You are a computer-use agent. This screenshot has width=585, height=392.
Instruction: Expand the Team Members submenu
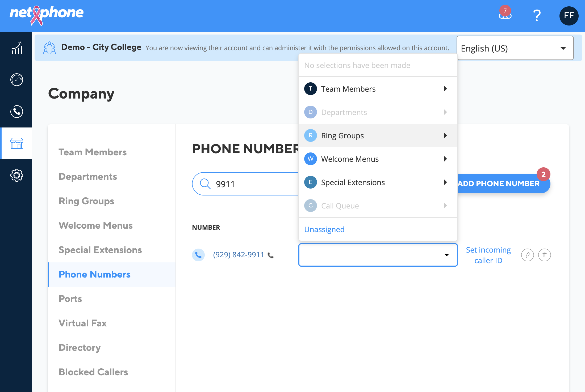(x=378, y=89)
